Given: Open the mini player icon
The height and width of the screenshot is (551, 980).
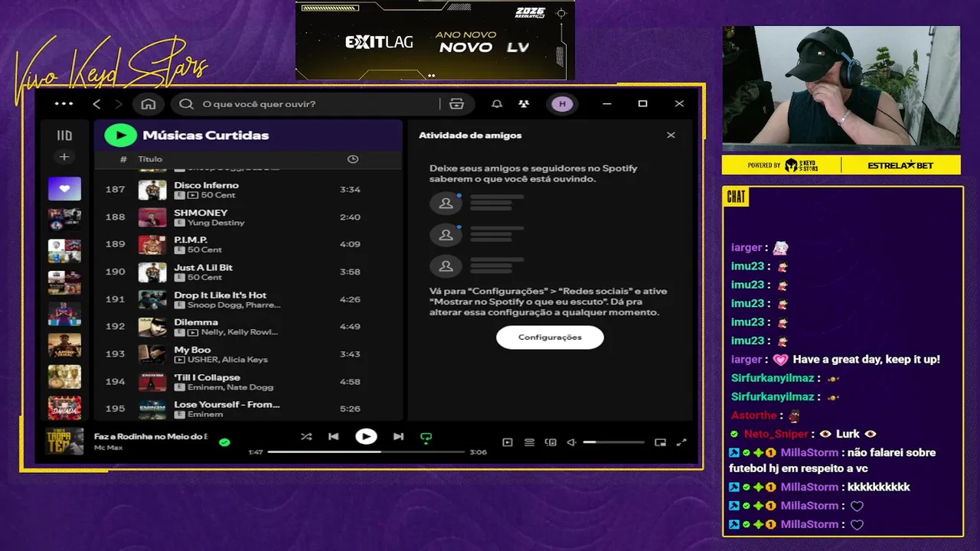Looking at the screenshot, I should click(x=660, y=442).
